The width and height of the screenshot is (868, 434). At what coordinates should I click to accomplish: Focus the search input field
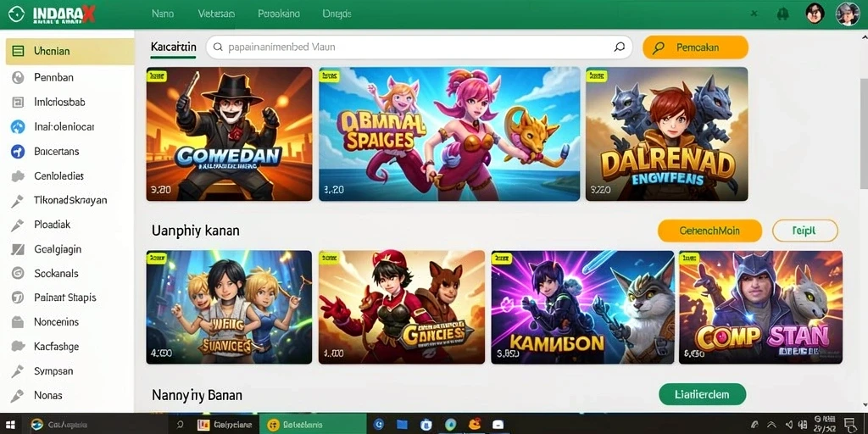(x=419, y=47)
